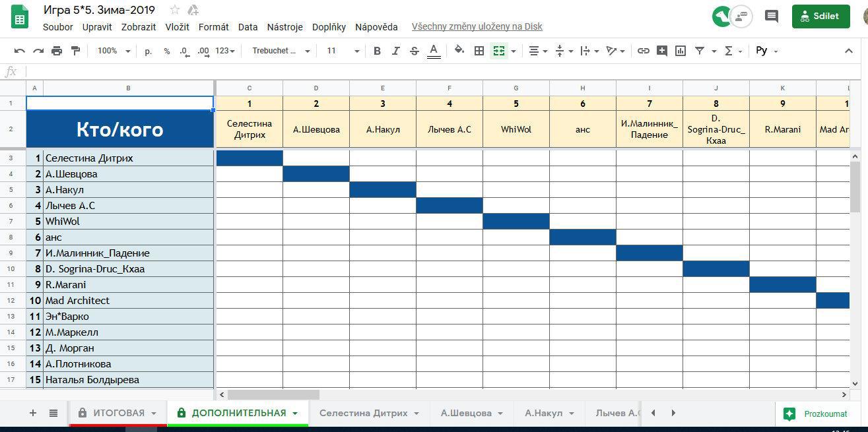Insert a chart using chart icon
This screenshot has width=868, height=432.
coord(681,51)
